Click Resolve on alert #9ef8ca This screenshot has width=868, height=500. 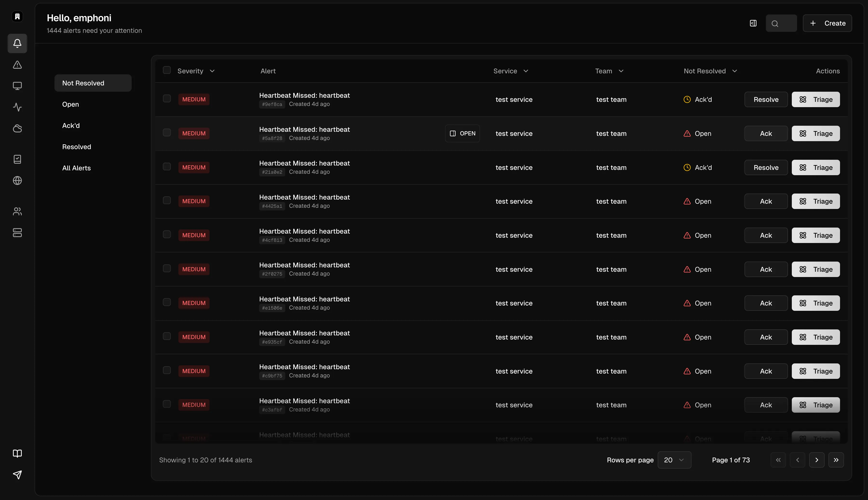coord(766,100)
